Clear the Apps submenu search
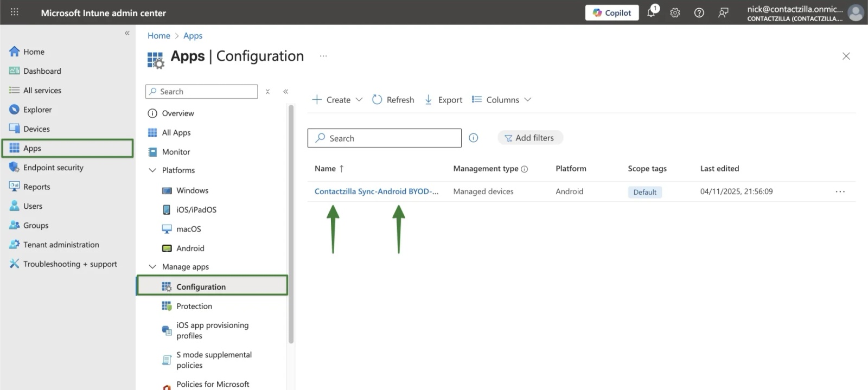Screen dimensions: 868x390 [x=267, y=92]
